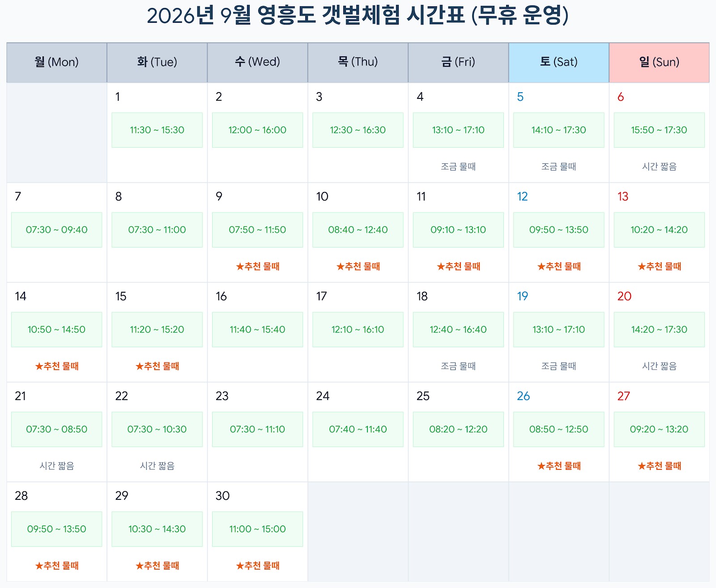Click the 11:30 ~ 15:30 slot on the 1st
This screenshot has height=588, width=716.
157,130
